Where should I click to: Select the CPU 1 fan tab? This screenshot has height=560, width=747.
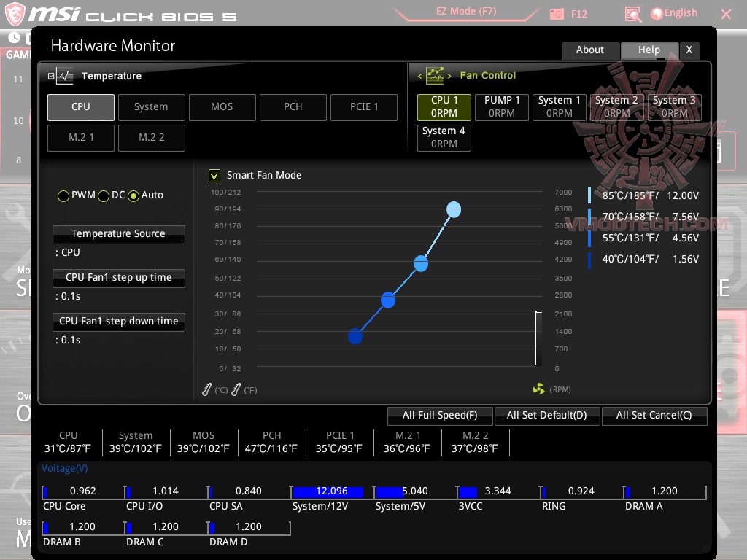[444, 107]
